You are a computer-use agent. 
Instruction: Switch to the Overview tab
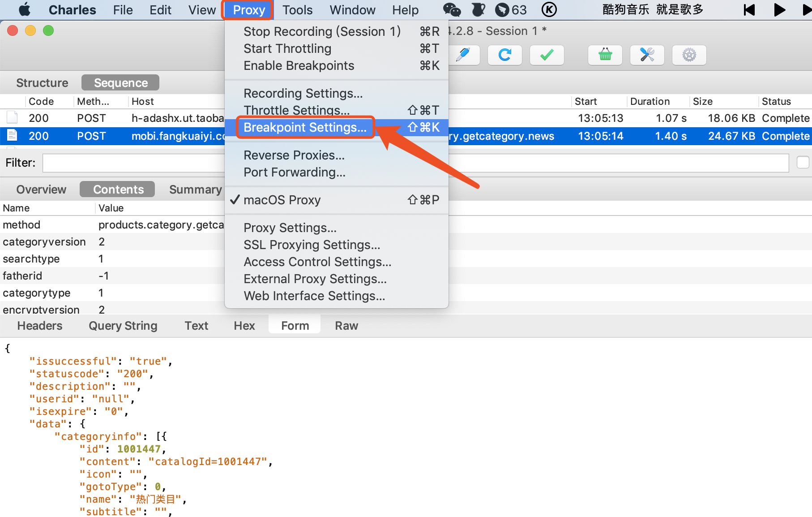pyautogui.click(x=41, y=190)
